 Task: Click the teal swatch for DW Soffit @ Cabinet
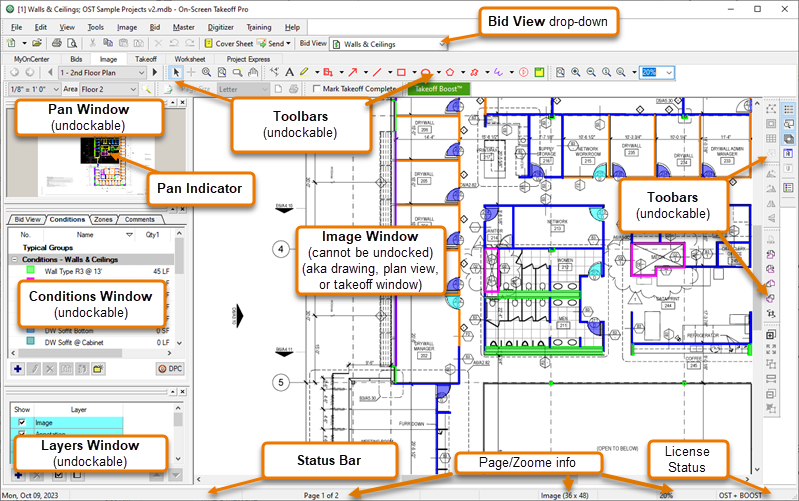click(x=30, y=341)
